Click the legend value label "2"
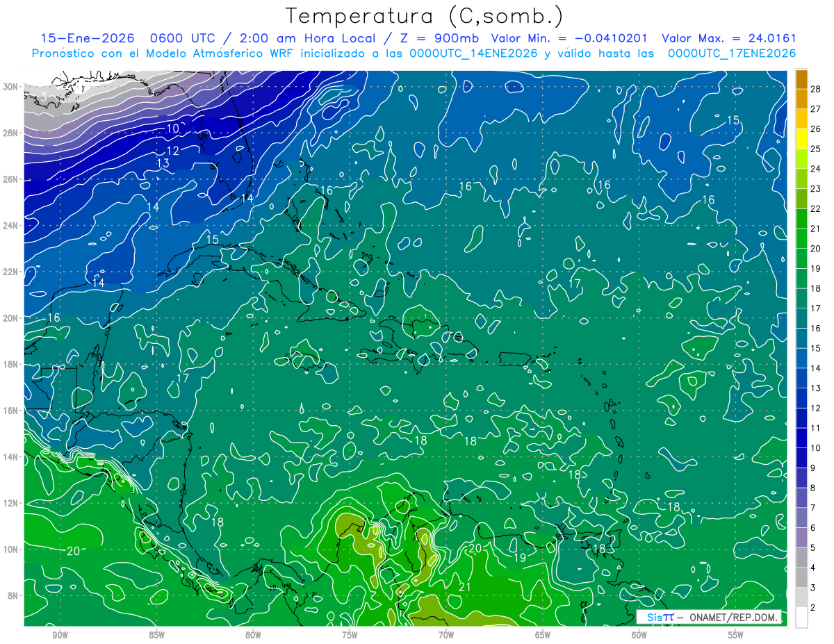This screenshot has height=644, width=834. (x=814, y=609)
